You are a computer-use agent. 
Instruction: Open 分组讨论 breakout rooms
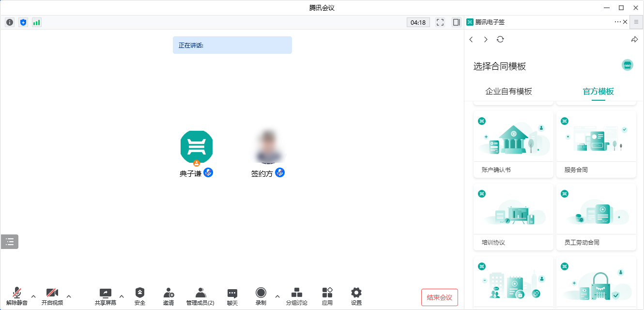297,296
